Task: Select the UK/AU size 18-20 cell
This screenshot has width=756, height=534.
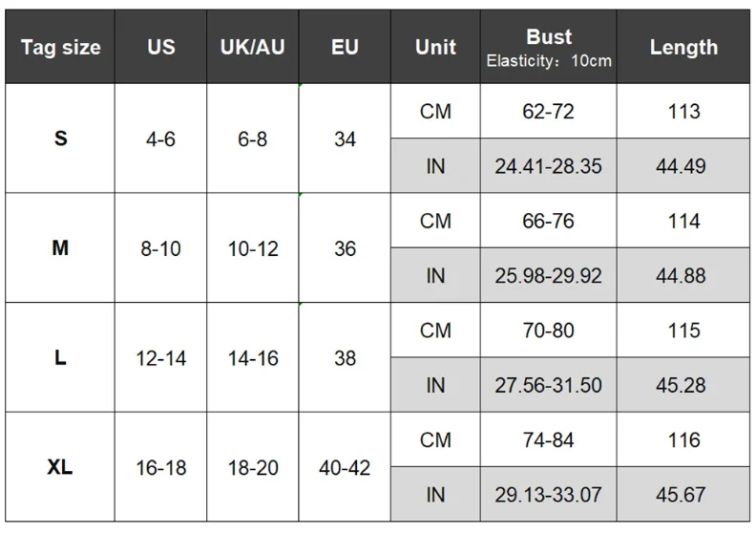Action: 252,468
